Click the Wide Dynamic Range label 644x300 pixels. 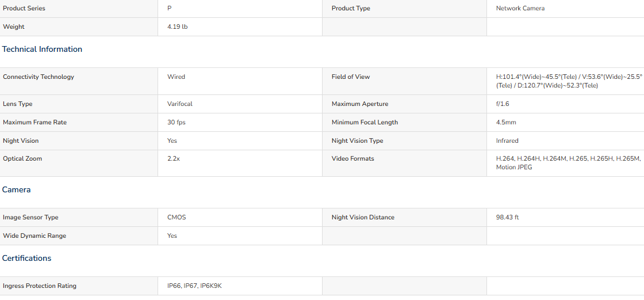pos(34,236)
